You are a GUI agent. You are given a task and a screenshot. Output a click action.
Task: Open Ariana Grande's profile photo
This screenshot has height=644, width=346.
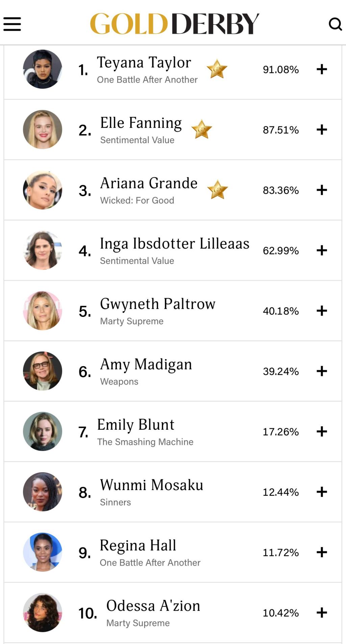tap(43, 190)
